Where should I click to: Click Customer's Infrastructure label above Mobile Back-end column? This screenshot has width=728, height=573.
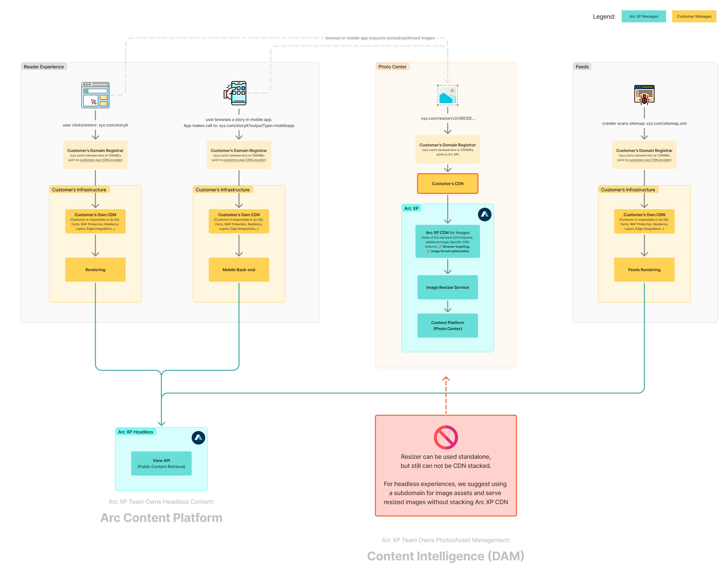[x=223, y=190]
